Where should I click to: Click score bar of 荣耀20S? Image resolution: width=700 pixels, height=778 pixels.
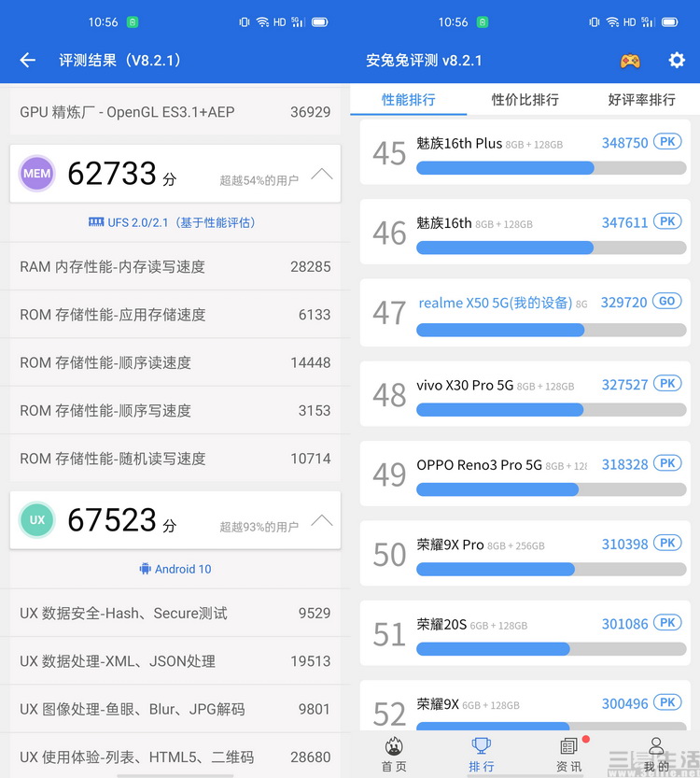(x=552, y=649)
